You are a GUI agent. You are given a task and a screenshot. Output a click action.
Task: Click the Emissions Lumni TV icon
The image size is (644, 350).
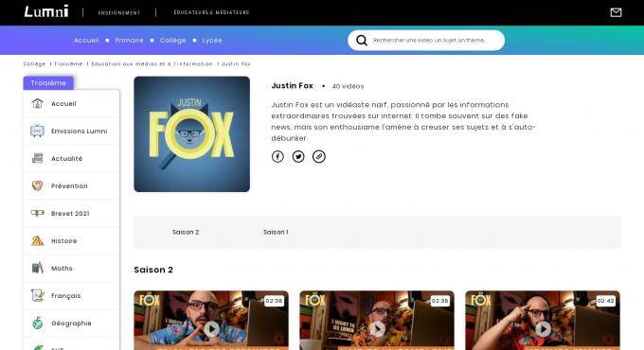pos(37,131)
